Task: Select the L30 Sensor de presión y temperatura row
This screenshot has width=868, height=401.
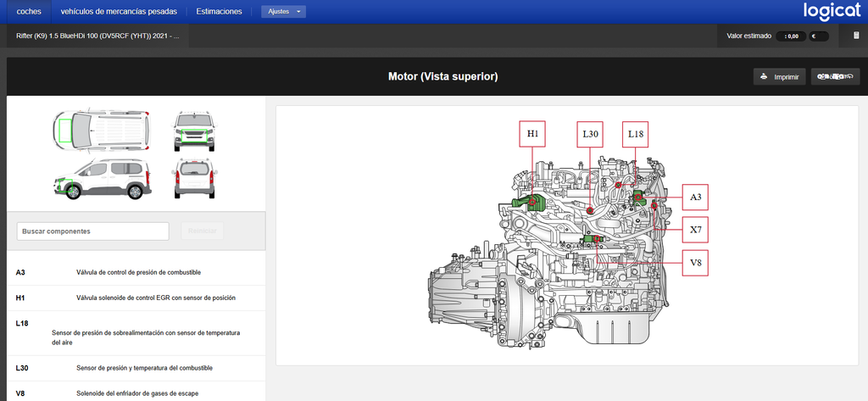Action: [136, 368]
